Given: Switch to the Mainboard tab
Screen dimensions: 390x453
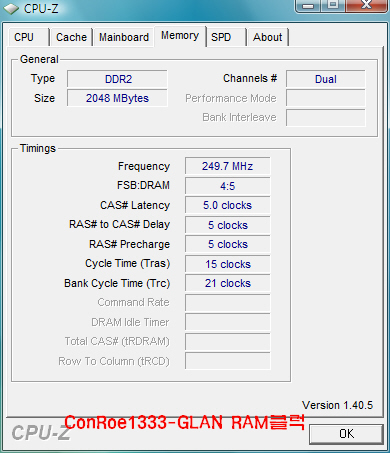Looking at the screenshot, I should 124,37.
